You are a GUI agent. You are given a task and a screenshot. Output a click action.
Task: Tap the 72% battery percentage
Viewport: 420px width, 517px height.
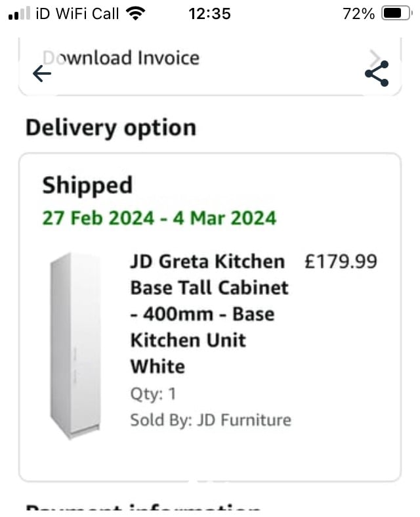(x=358, y=14)
